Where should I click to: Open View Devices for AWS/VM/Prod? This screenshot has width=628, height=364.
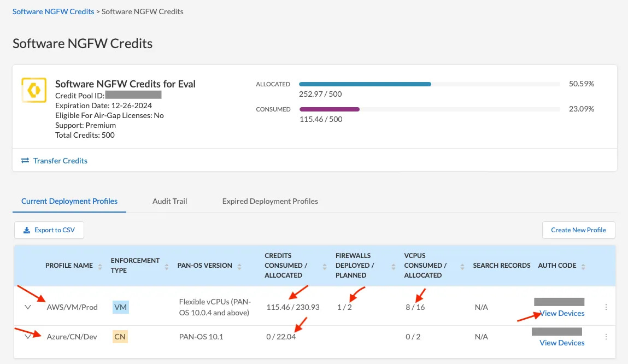pyautogui.click(x=562, y=313)
